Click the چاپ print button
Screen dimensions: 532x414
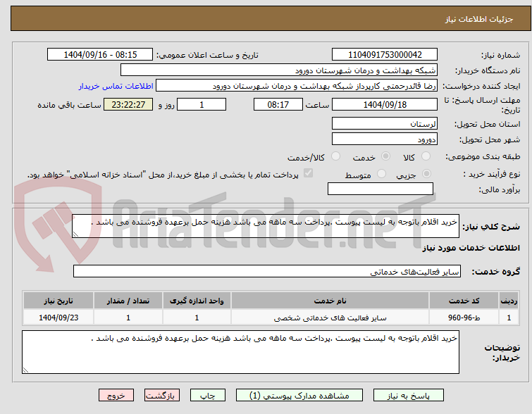point(208,396)
